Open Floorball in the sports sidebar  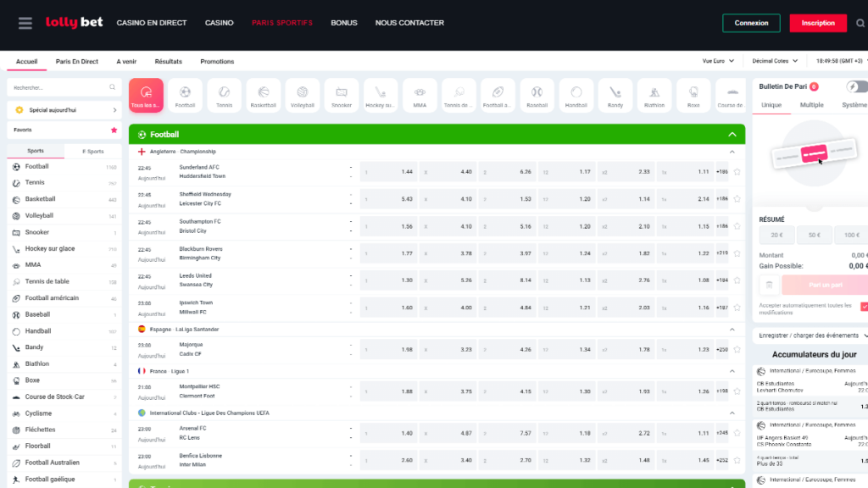64,446
